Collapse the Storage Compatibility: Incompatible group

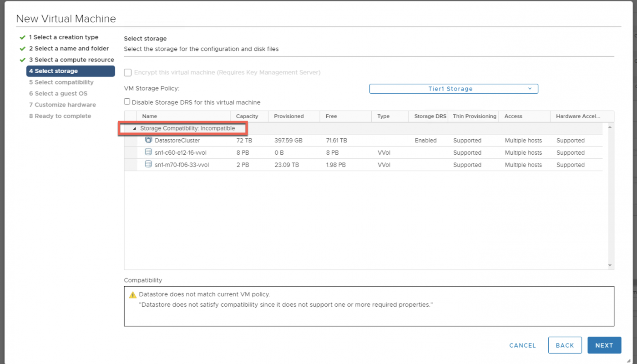[134, 129]
